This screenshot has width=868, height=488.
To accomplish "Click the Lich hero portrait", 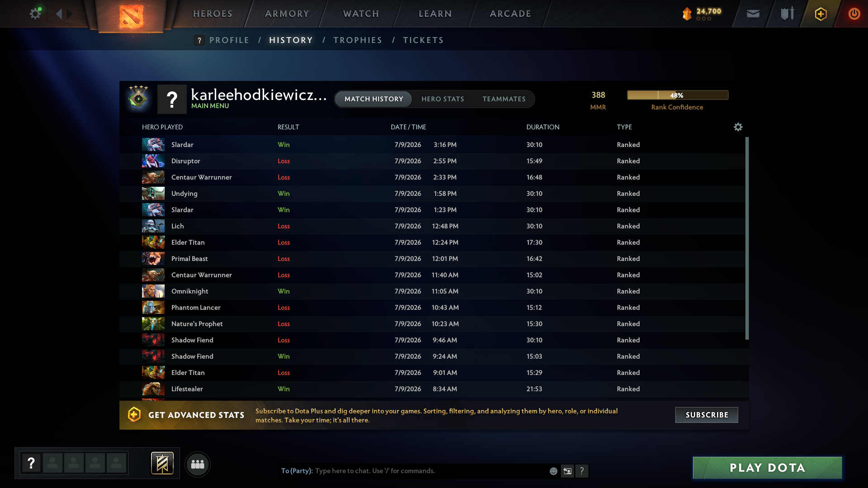I will tap(153, 226).
